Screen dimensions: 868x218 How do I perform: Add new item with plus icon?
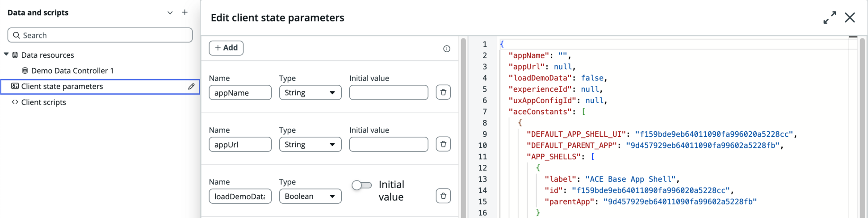coord(185,13)
